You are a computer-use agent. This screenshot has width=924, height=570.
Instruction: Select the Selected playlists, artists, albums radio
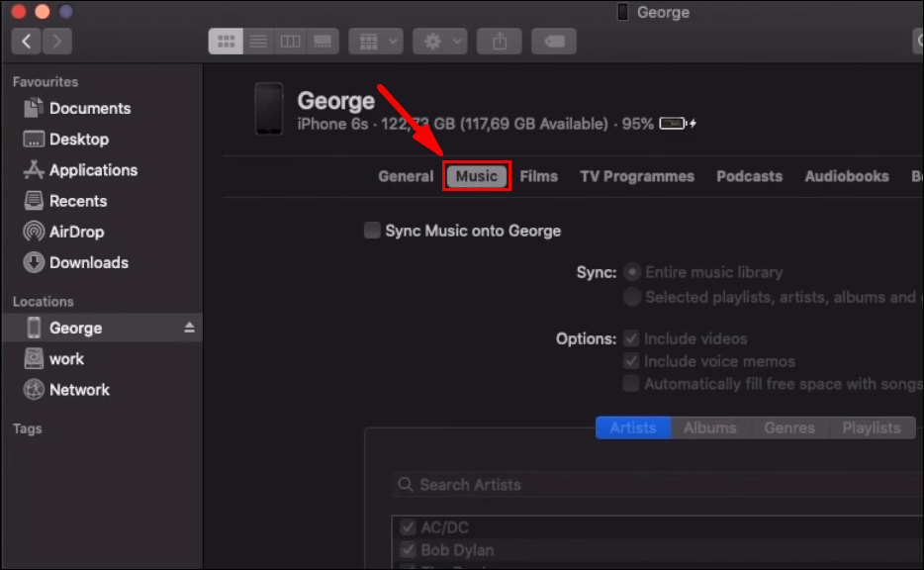632,297
